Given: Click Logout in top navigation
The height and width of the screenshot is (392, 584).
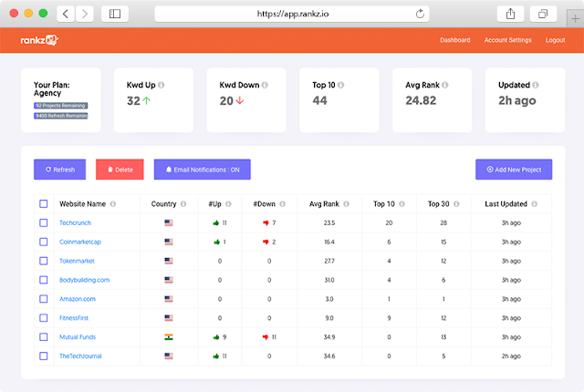Looking at the screenshot, I should (555, 40).
